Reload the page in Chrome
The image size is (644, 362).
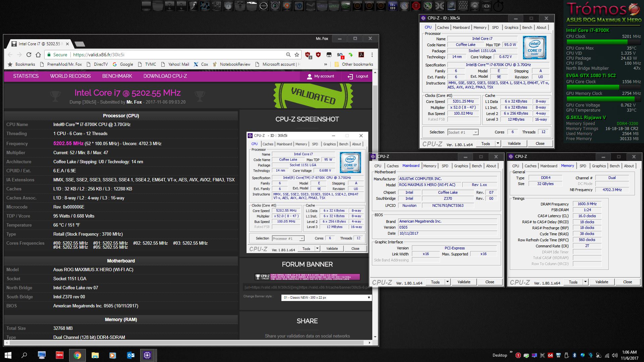(29, 55)
